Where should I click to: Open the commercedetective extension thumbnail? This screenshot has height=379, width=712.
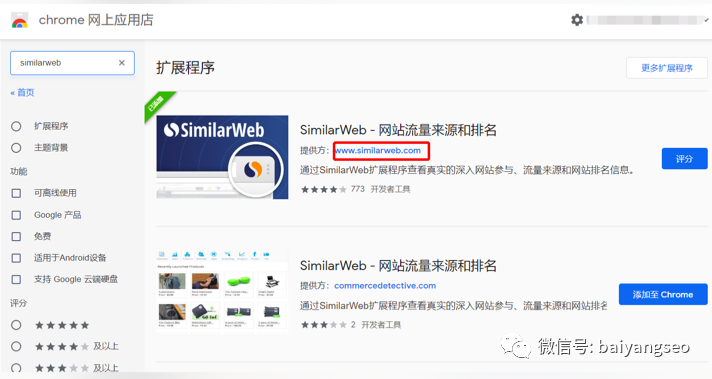(x=222, y=292)
